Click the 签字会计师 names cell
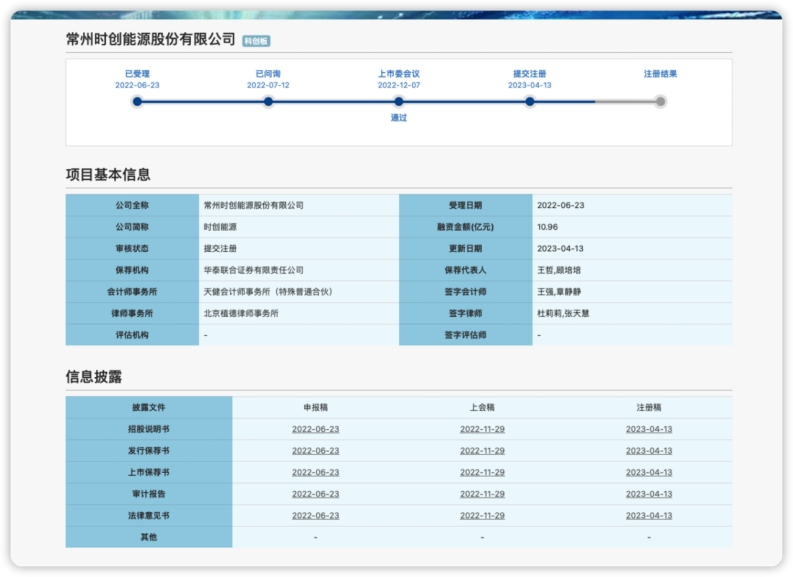 click(x=632, y=292)
